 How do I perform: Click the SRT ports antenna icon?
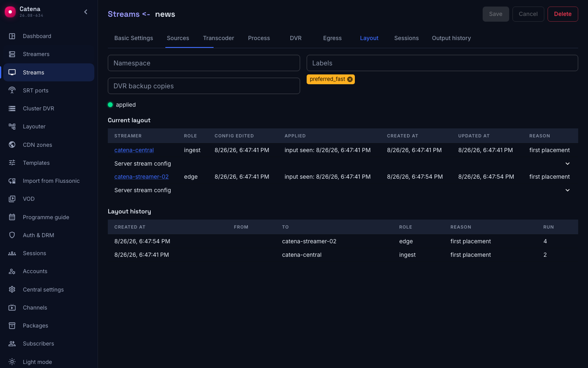pos(12,90)
